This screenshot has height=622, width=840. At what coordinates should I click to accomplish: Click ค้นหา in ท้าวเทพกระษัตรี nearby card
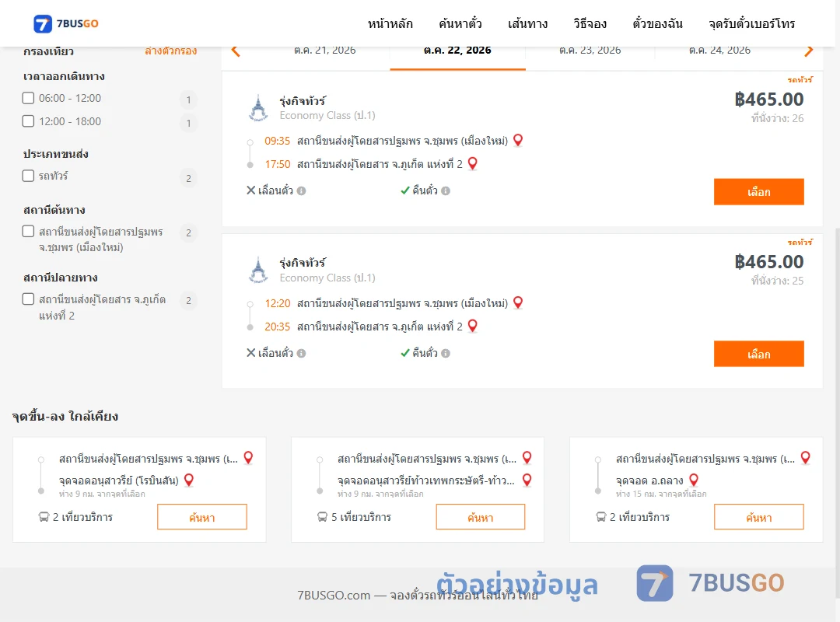click(481, 517)
